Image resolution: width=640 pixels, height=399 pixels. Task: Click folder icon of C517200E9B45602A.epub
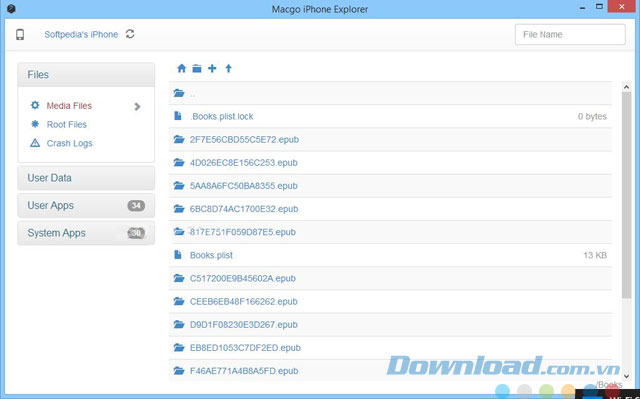179,278
